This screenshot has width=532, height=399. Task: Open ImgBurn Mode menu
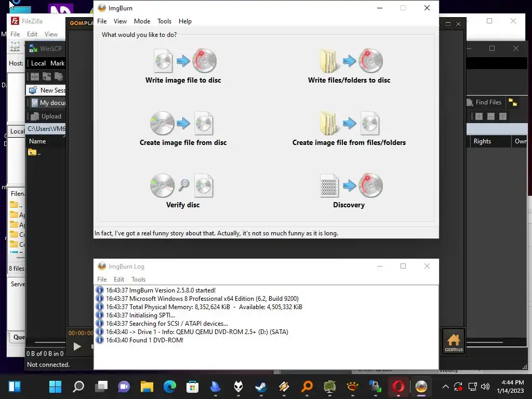pyautogui.click(x=142, y=21)
